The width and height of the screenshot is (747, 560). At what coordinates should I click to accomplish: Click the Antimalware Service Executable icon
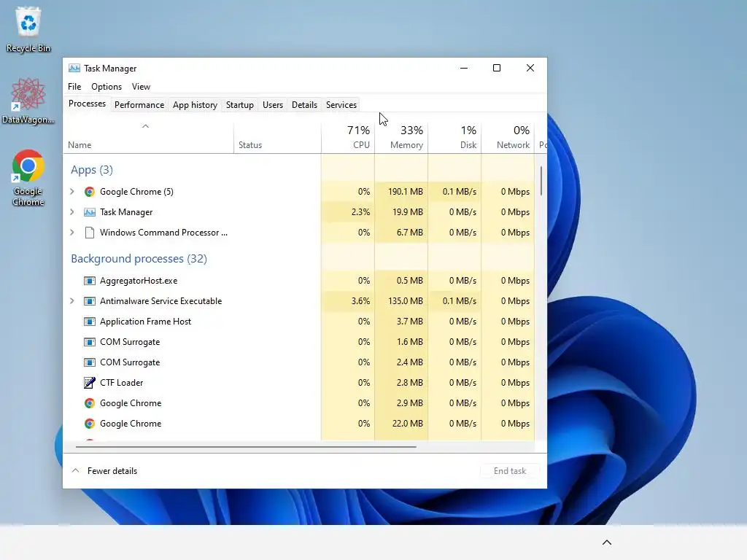coord(89,301)
